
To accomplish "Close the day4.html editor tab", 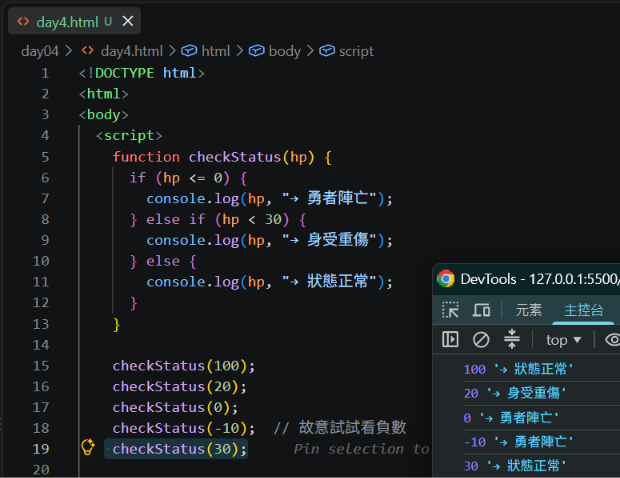I will [128, 21].
